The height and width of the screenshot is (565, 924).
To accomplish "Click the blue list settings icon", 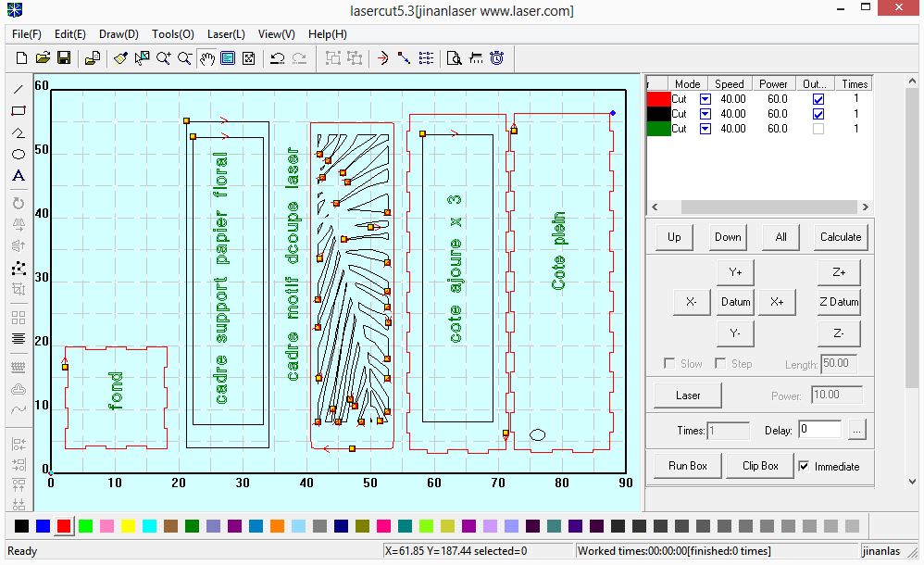I will tap(426, 57).
